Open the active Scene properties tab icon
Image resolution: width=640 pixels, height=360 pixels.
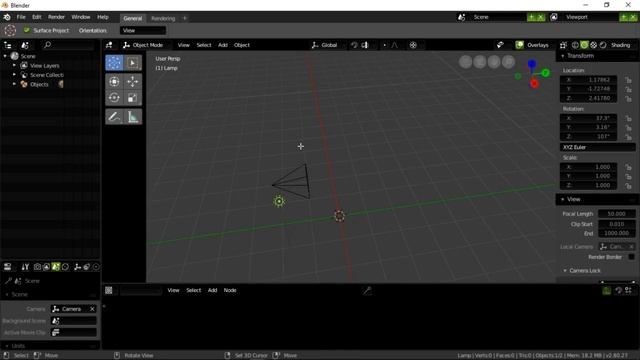coord(56,267)
